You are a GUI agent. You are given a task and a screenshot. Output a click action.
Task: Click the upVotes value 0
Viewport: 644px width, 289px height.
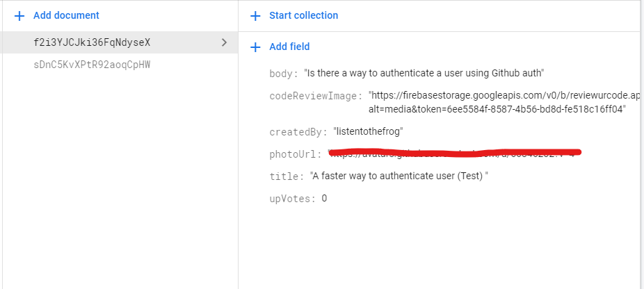(x=325, y=199)
